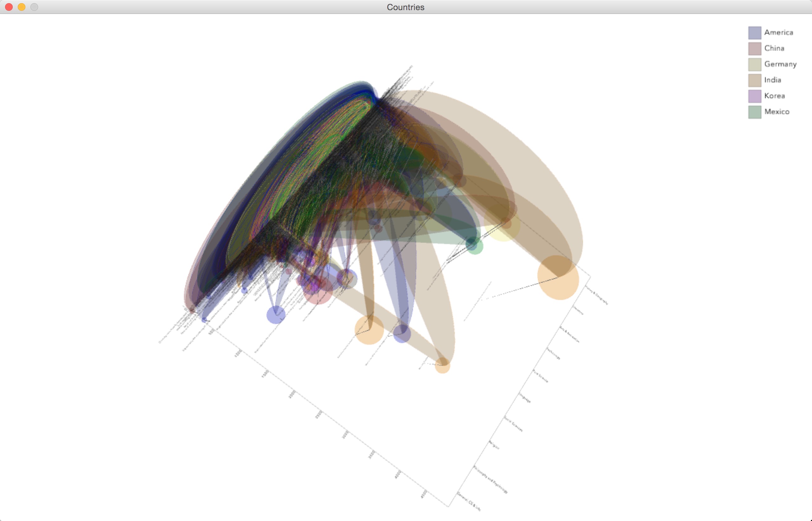Click the Countries window title
Screen dimensions: 812x521
pos(405,7)
